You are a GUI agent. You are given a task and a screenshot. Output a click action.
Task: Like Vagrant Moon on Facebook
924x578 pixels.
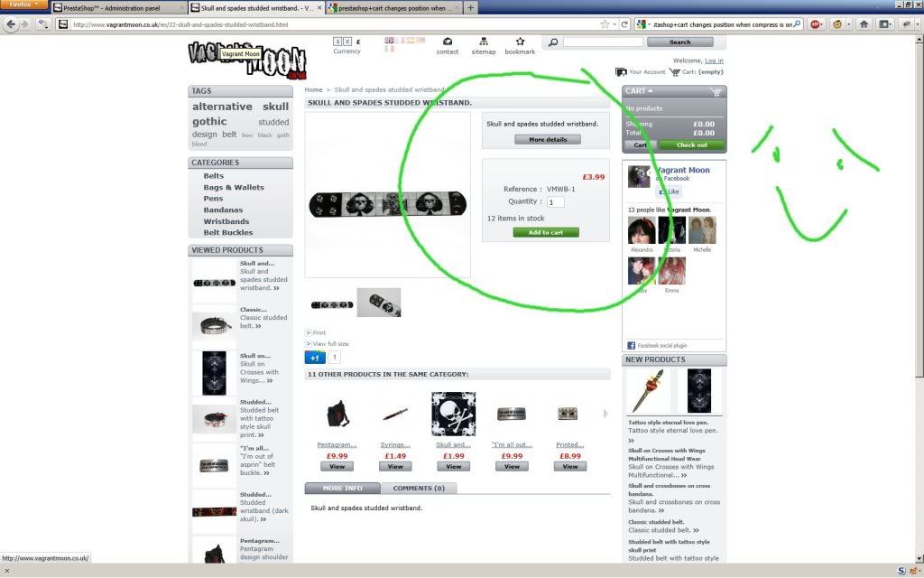tap(670, 192)
